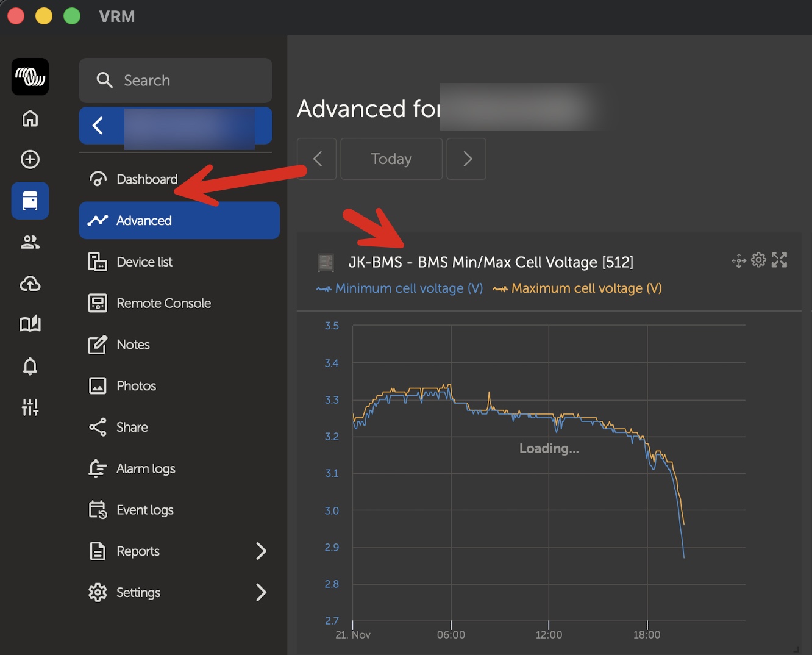Open the Dashboard menu item
The height and width of the screenshot is (655, 812).
pyautogui.click(x=179, y=179)
